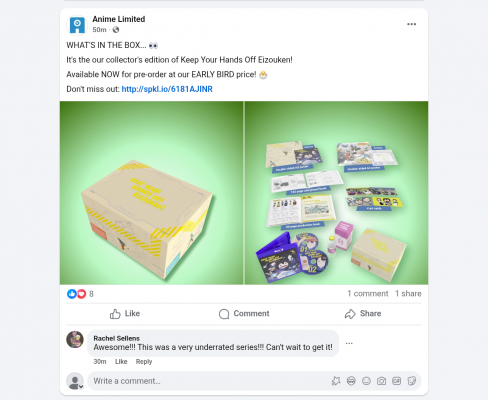Click the public globe audience icon
The image size is (488, 400).
click(x=116, y=30)
